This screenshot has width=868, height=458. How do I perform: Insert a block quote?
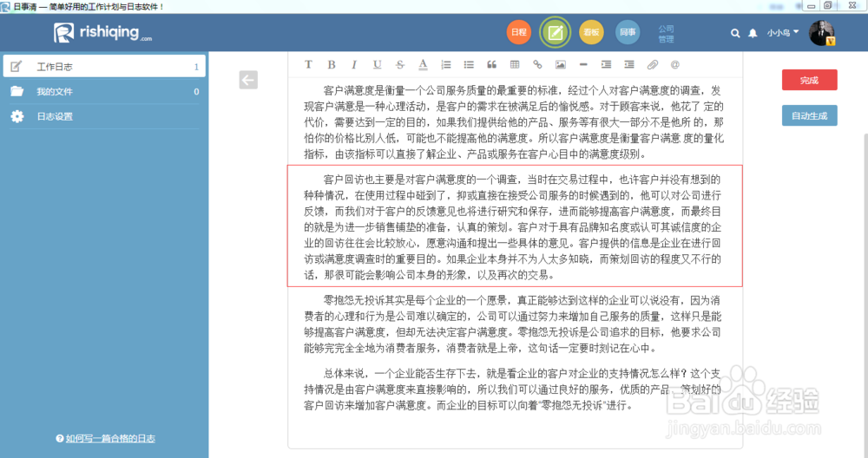coord(491,65)
